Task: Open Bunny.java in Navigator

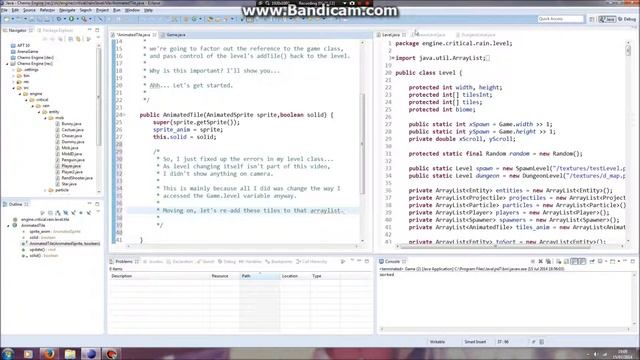Action: 71,124
